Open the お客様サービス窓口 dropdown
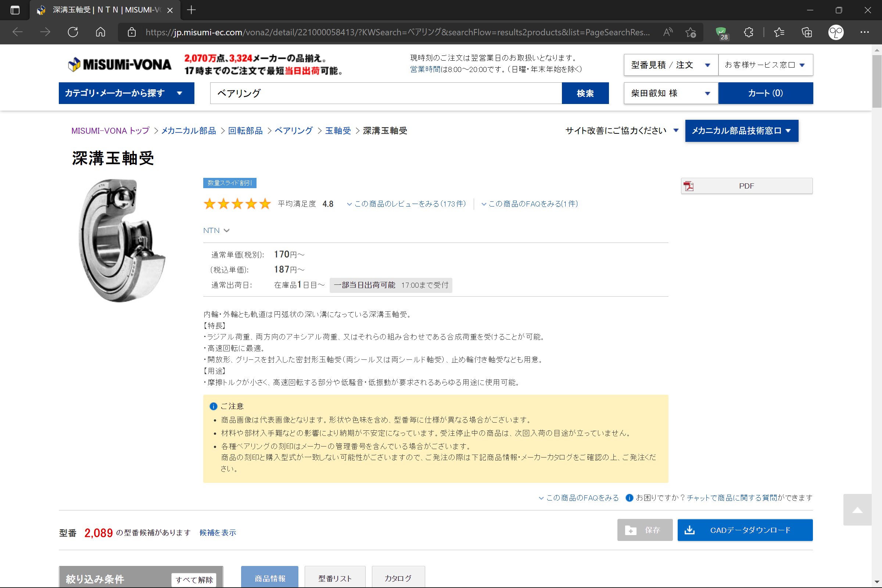 (766, 65)
